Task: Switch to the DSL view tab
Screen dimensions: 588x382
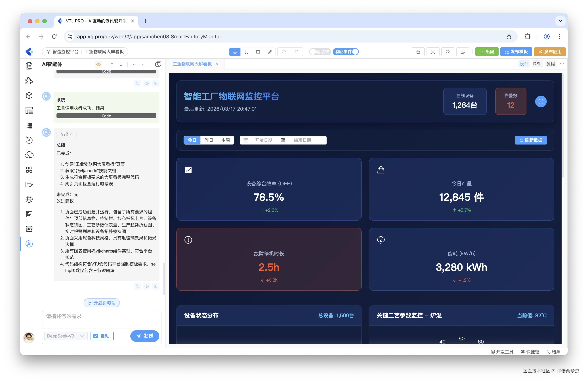Action: (537, 64)
